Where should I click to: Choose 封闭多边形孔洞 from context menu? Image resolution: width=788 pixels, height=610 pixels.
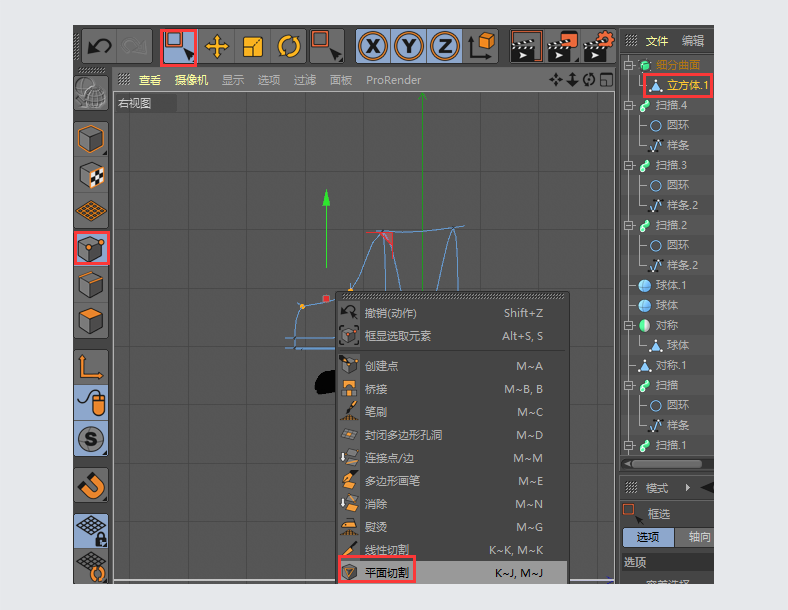pyautogui.click(x=453, y=435)
